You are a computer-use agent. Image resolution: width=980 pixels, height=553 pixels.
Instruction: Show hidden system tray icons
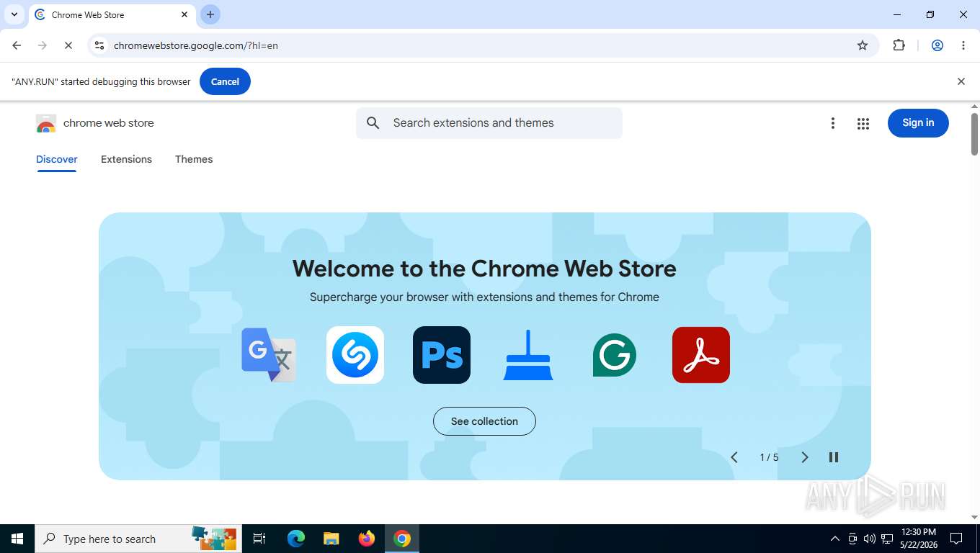point(834,539)
